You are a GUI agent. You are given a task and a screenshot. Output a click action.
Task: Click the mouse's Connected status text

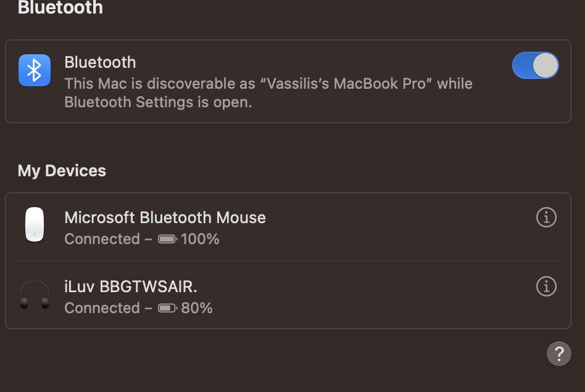point(102,239)
